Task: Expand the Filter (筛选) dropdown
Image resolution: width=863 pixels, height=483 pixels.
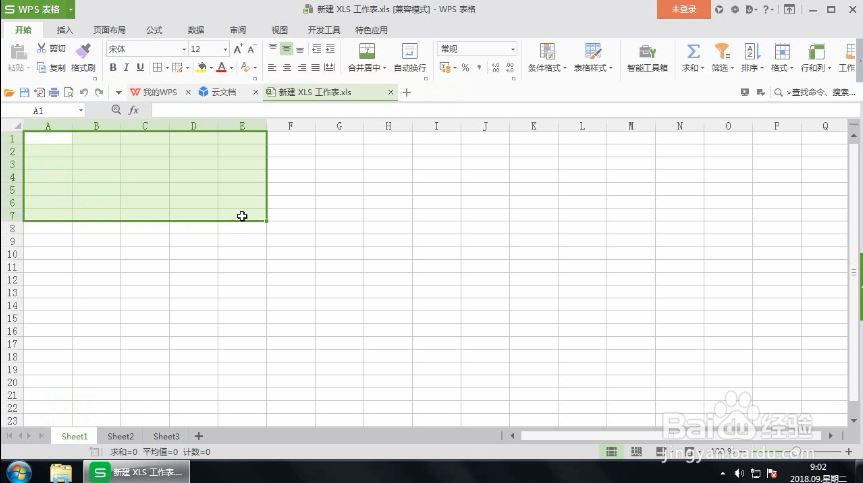Action: [x=732, y=68]
